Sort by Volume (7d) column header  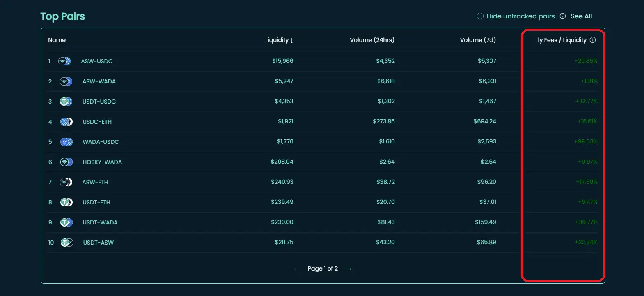(x=477, y=40)
